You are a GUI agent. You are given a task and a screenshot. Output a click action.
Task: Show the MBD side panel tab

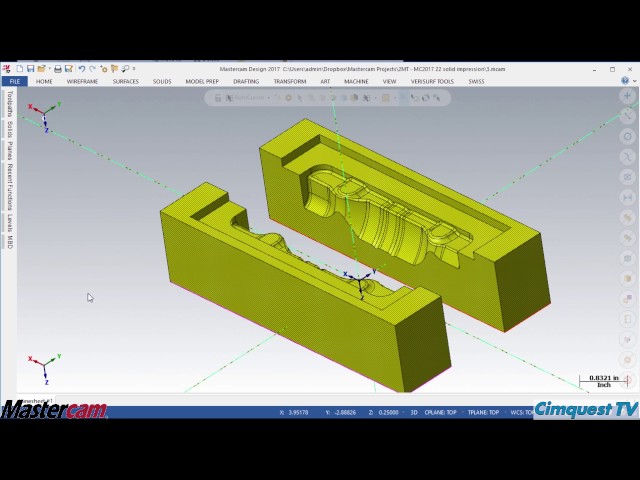(10, 242)
